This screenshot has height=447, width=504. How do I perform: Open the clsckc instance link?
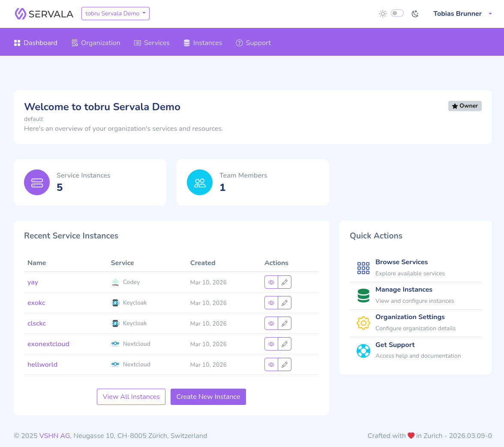(x=37, y=323)
